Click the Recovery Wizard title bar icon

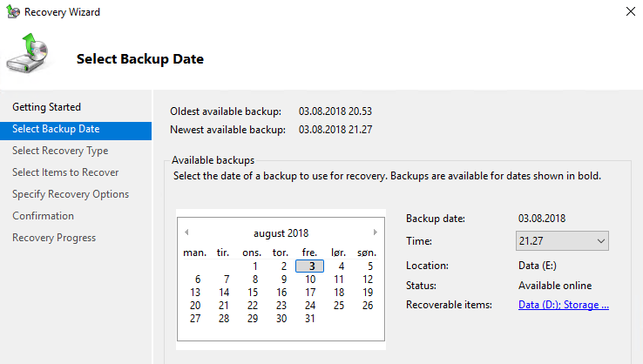click(x=13, y=12)
